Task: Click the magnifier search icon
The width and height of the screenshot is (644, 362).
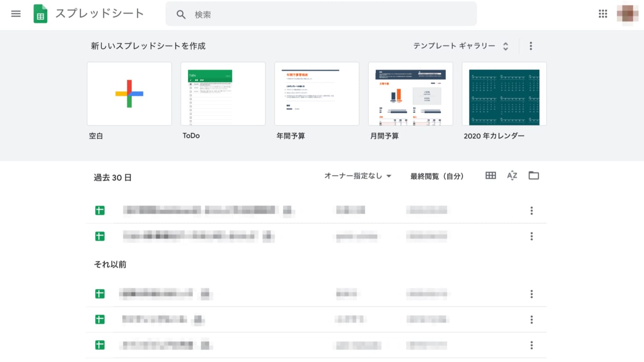Action: point(181,14)
